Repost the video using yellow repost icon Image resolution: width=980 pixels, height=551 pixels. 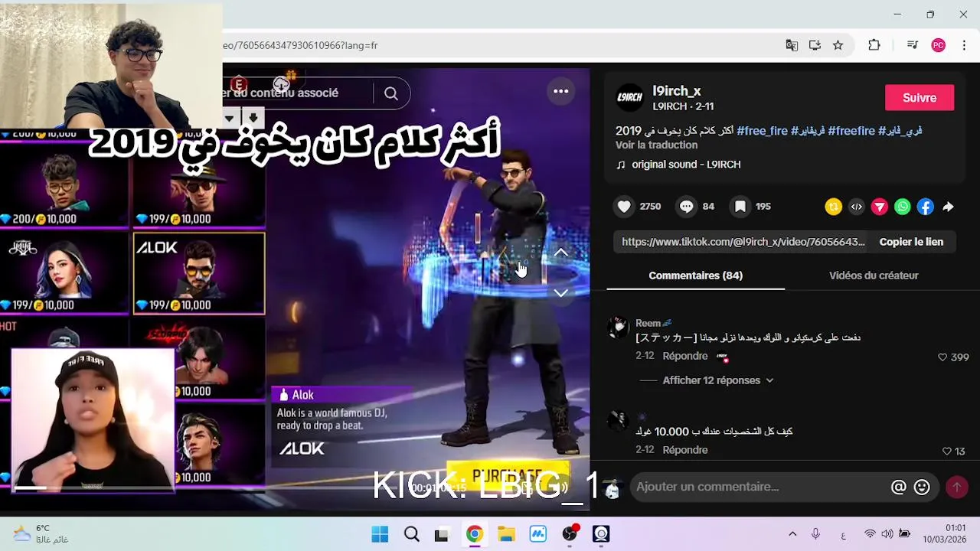pos(833,207)
